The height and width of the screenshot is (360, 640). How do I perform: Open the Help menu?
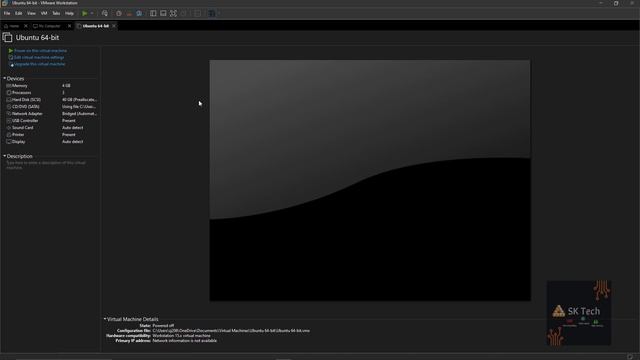click(x=69, y=13)
